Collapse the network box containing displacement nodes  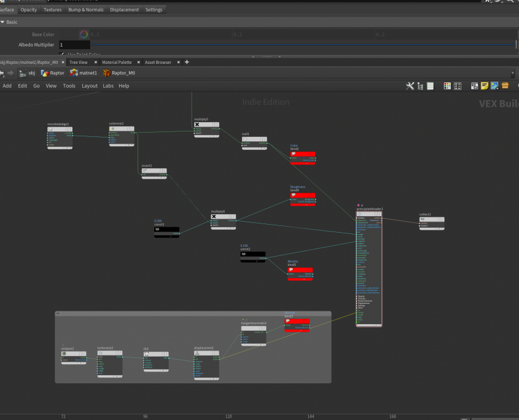(58, 314)
